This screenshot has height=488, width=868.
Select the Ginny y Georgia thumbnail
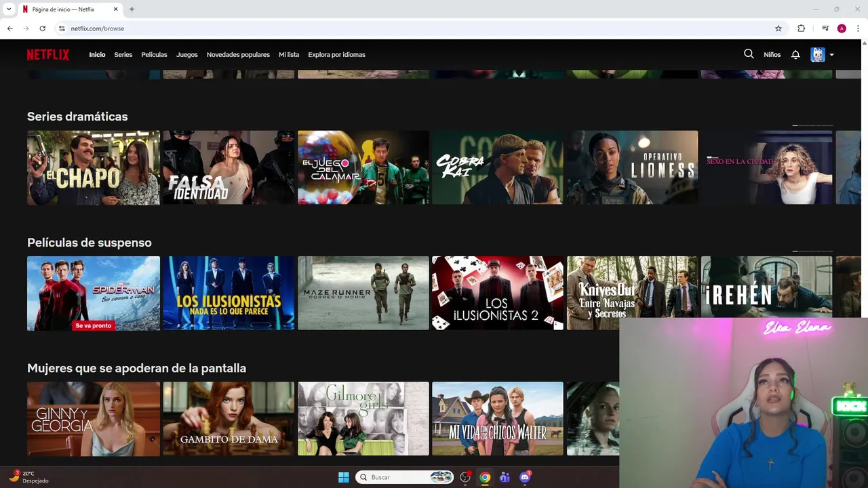coord(94,419)
